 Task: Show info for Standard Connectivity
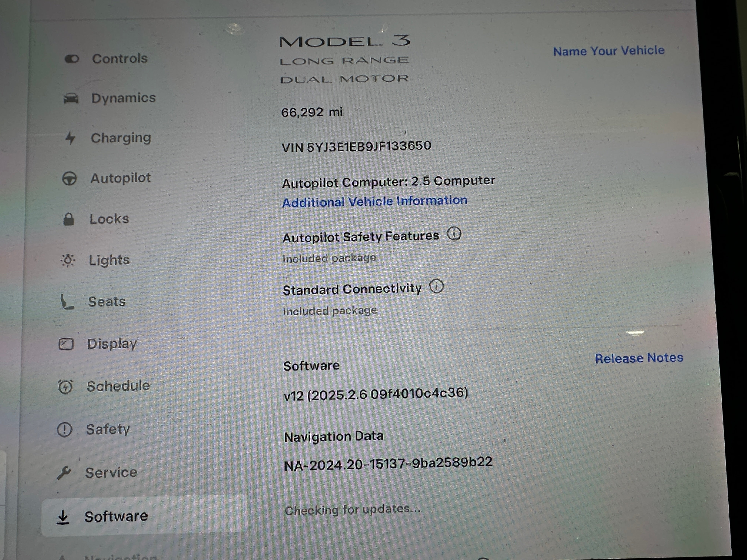click(436, 287)
